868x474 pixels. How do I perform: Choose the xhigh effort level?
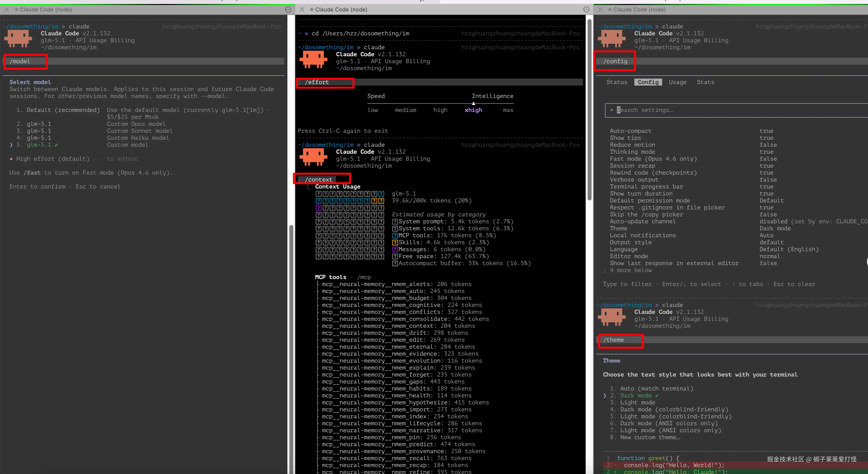point(474,110)
